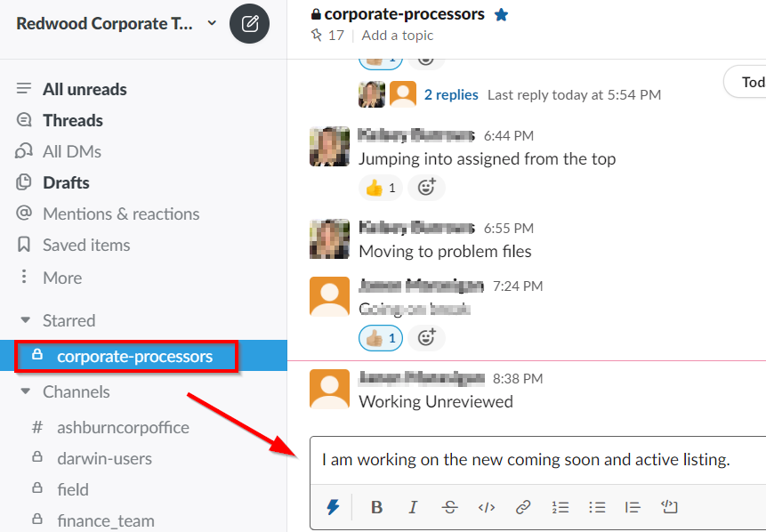Click into the message input field

pos(538,460)
